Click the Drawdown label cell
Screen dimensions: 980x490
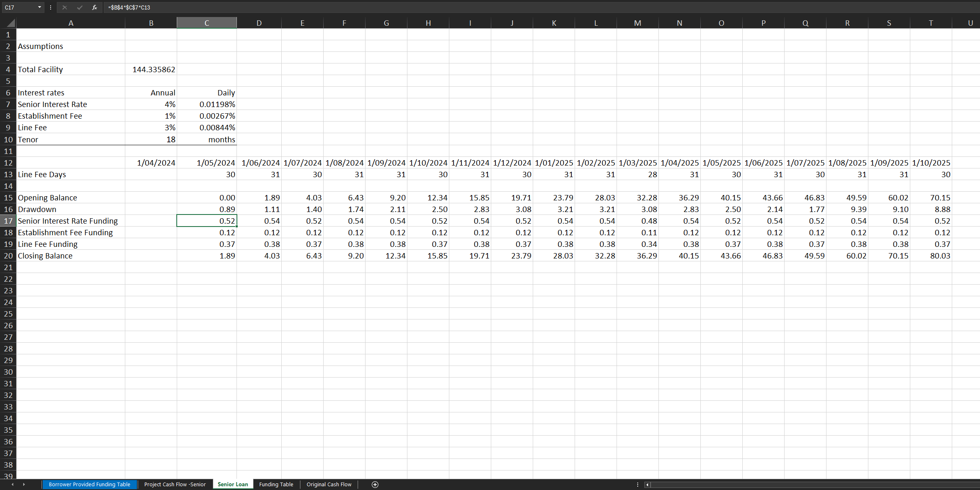[x=71, y=209]
